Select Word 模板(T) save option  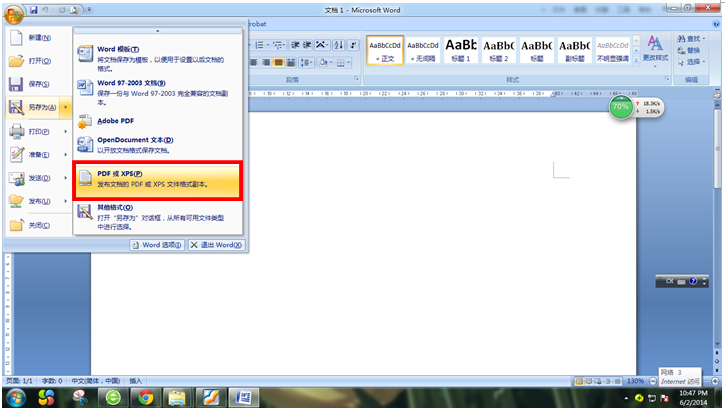click(158, 58)
